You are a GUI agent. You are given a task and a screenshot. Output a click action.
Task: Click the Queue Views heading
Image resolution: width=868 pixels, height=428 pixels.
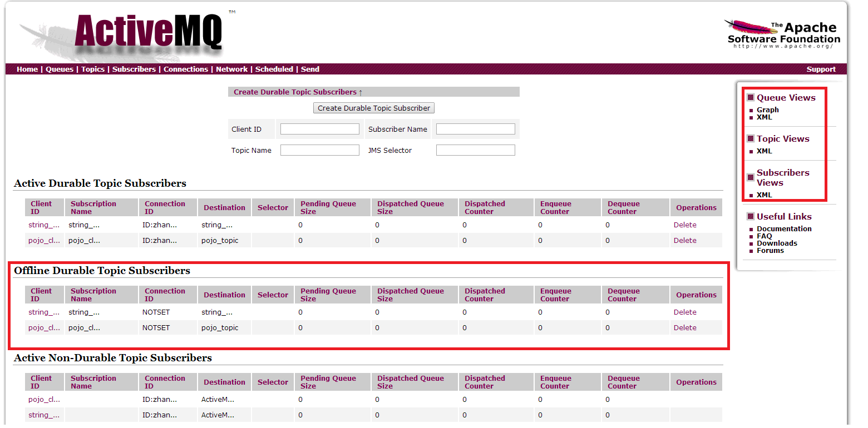pyautogui.click(x=786, y=98)
